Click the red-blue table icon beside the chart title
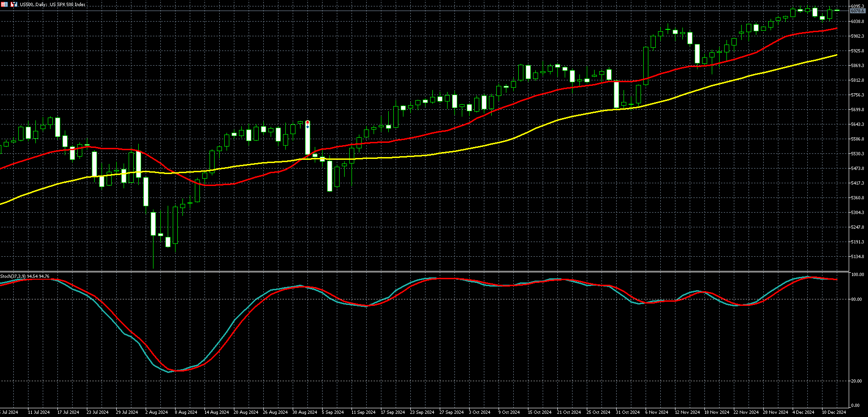The image size is (868, 417). coord(4,4)
